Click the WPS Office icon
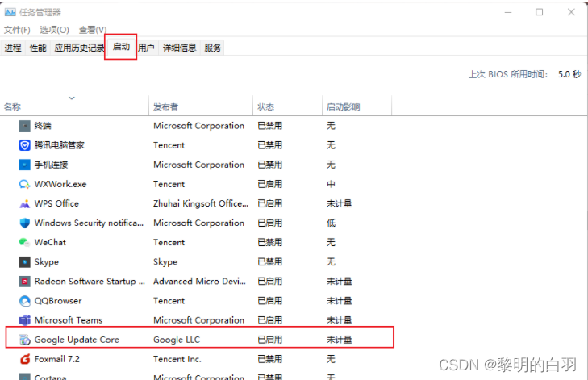588x380 pixels. pos(24,203)
